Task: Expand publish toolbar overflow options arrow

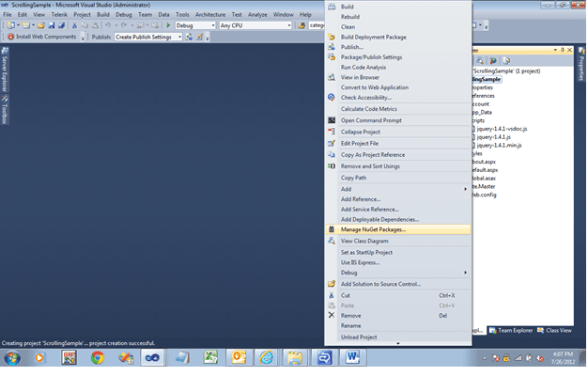Action: pos(208,38)
